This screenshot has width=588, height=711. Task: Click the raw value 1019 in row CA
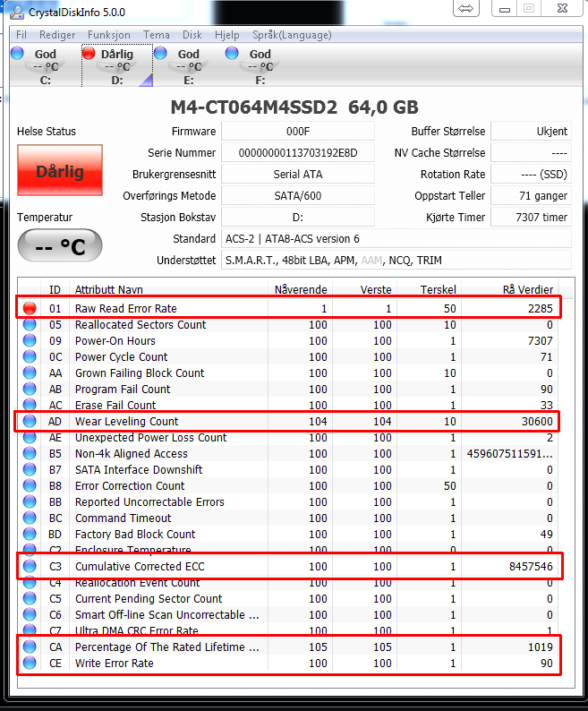541,647
